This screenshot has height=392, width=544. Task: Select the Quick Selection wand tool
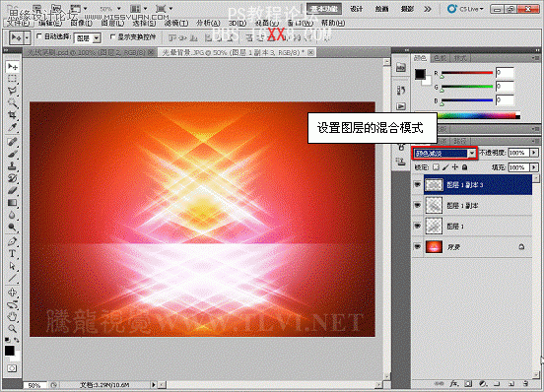(x=13, y=103)
